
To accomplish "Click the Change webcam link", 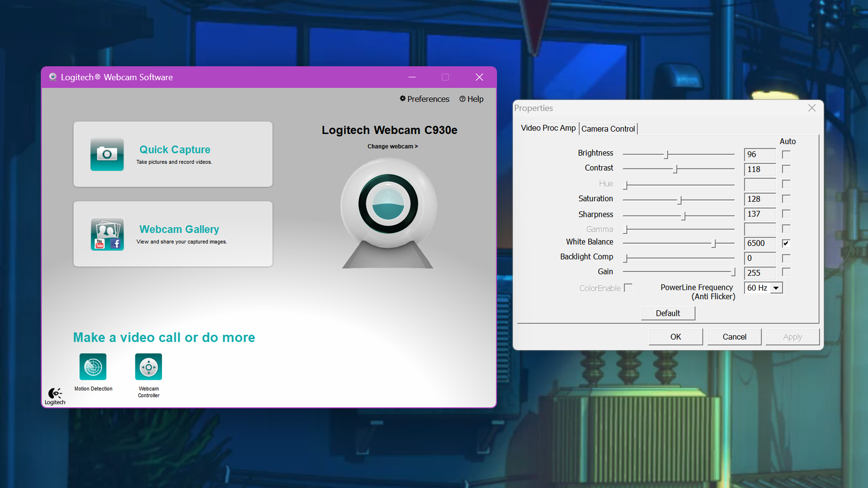I will 392,146.
